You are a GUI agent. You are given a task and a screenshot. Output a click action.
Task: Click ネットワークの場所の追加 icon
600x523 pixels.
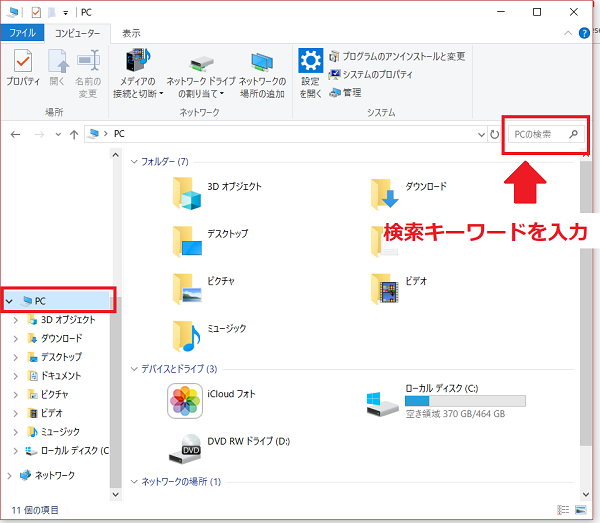[262, 62]
